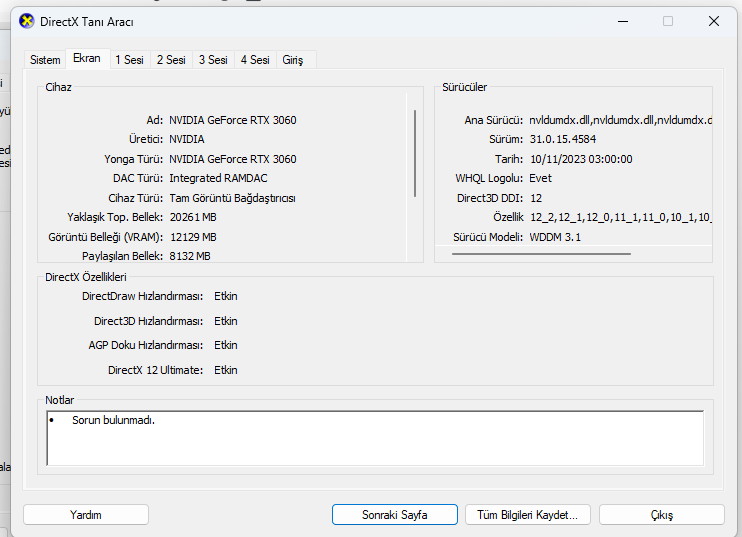
Task: Click DirectX 12 Ultimate Etkin value
Action: tap(226, 370)
